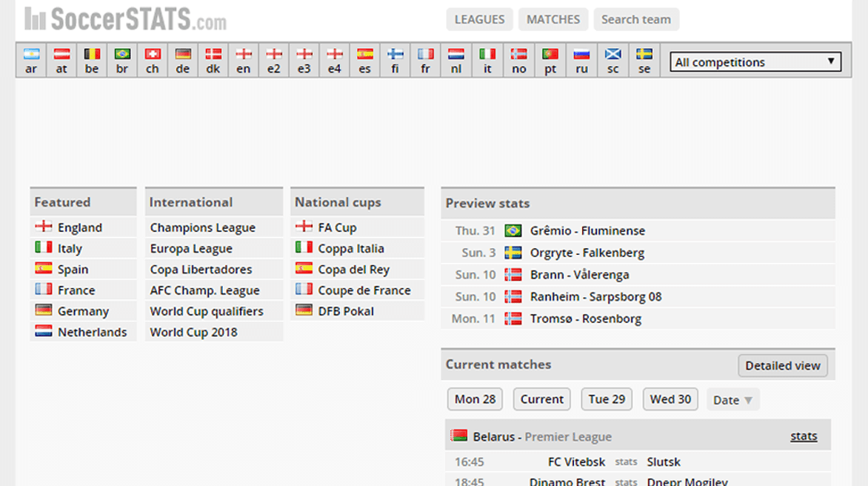
Task: Open Belgium league via be flag
Action: (x=92, y=60)
